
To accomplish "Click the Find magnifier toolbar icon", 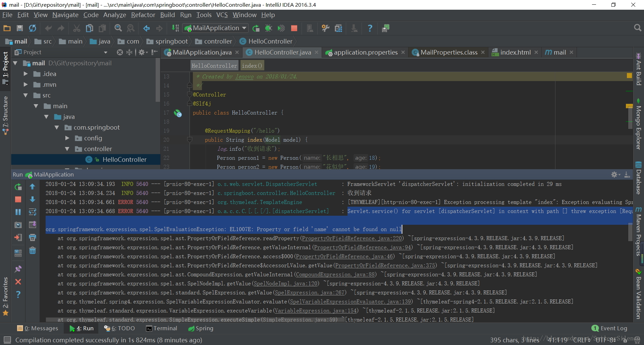I will tap(118, 28).
